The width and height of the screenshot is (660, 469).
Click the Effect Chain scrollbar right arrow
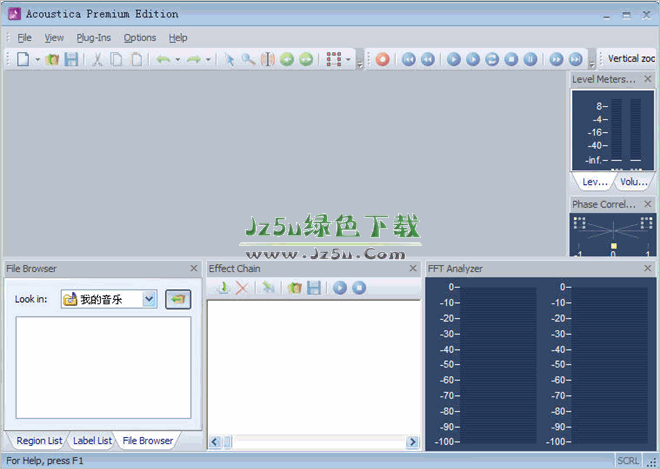[412, 442]
